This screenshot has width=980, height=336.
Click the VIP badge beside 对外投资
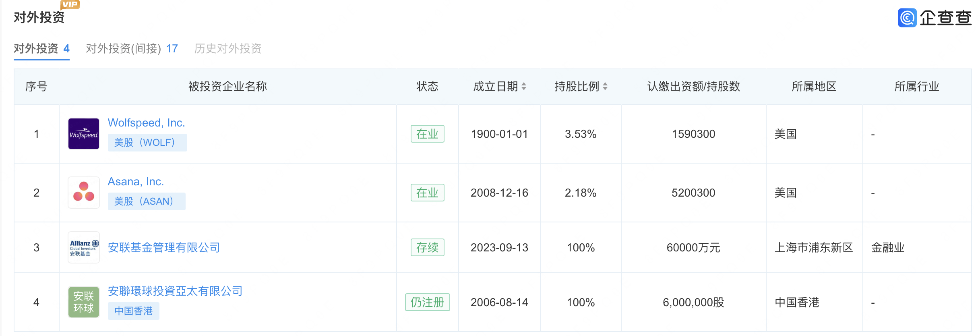tap(70, 4)
